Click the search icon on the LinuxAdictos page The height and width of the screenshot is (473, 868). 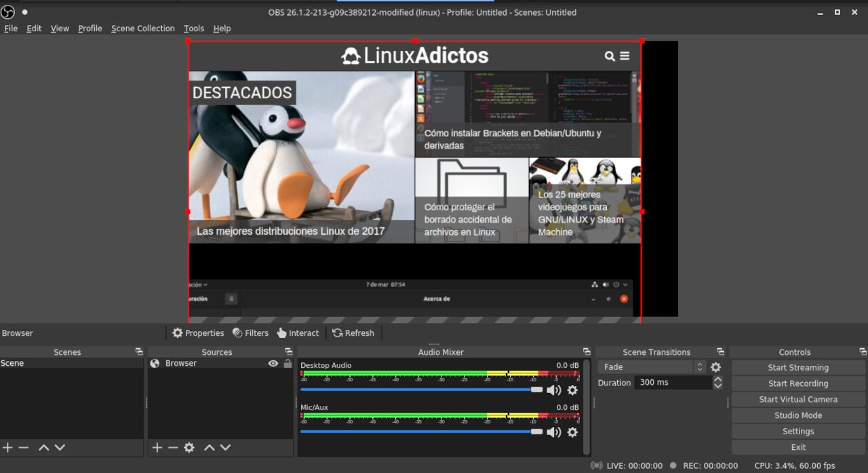pyautogui.click(x=610, y=56)
